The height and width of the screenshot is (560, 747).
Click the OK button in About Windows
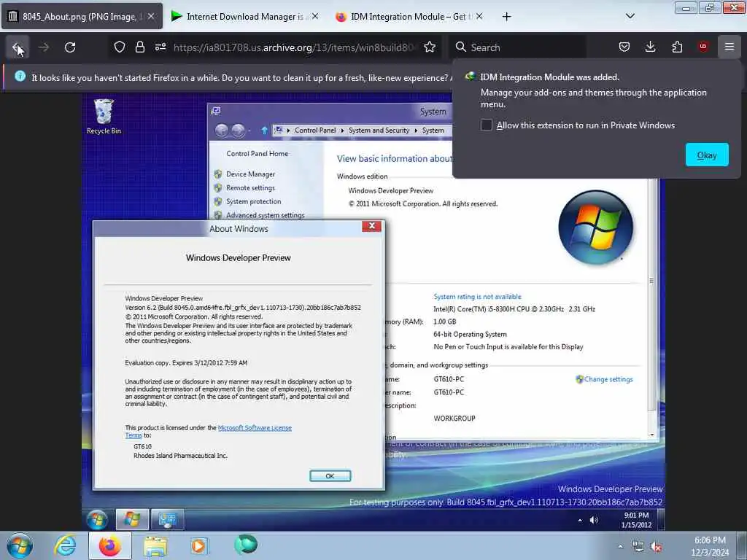point(330,475)
